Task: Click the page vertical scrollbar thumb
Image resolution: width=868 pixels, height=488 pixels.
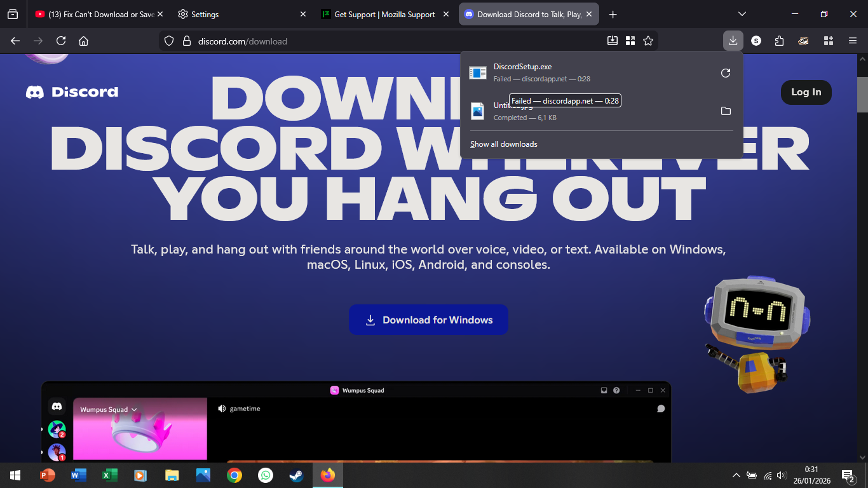Action: click(862, 94)
